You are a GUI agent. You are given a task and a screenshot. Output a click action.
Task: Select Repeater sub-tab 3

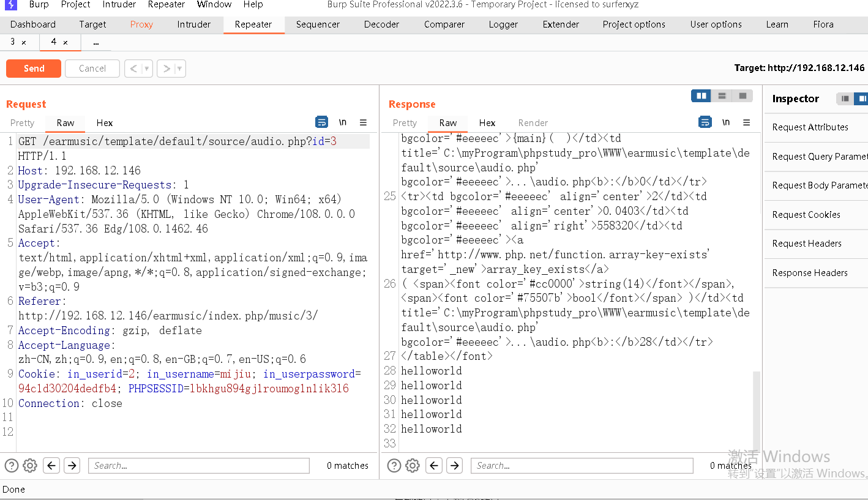pos(12,42)
